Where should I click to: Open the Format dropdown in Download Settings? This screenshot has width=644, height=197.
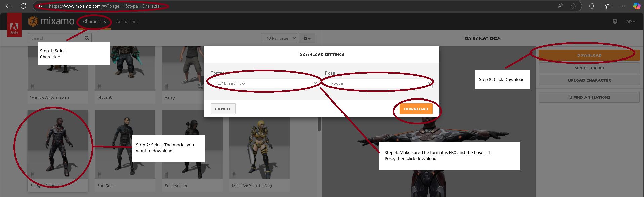coord(265,83)
